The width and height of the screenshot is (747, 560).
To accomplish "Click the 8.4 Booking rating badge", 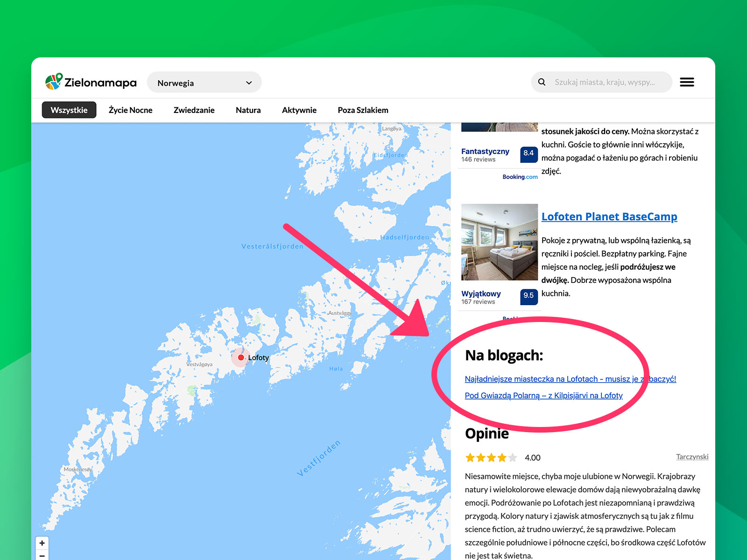I will (x=529, y=154).
